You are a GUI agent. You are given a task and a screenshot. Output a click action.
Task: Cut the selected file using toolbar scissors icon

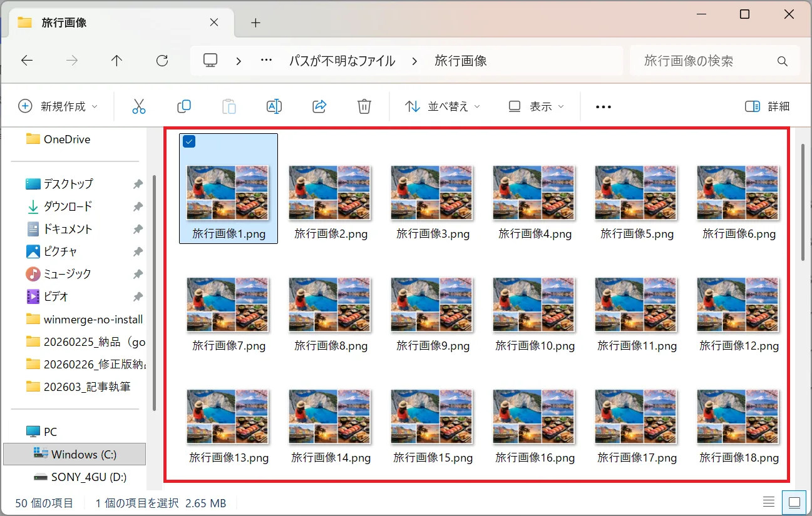pyautogui.click(x=139, y=106)
